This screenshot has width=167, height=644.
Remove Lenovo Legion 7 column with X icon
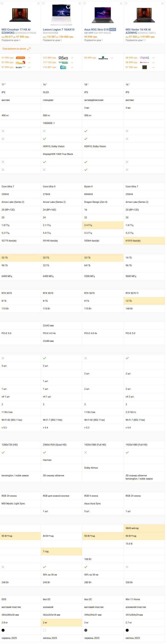click(80, 4)
